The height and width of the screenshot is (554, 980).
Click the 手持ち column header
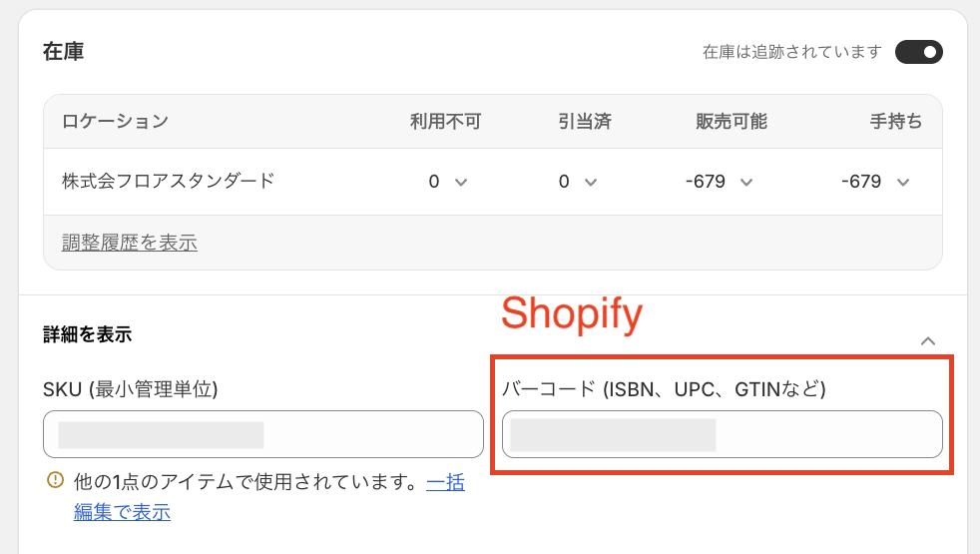pyautogui.click(x=895, y=122)
